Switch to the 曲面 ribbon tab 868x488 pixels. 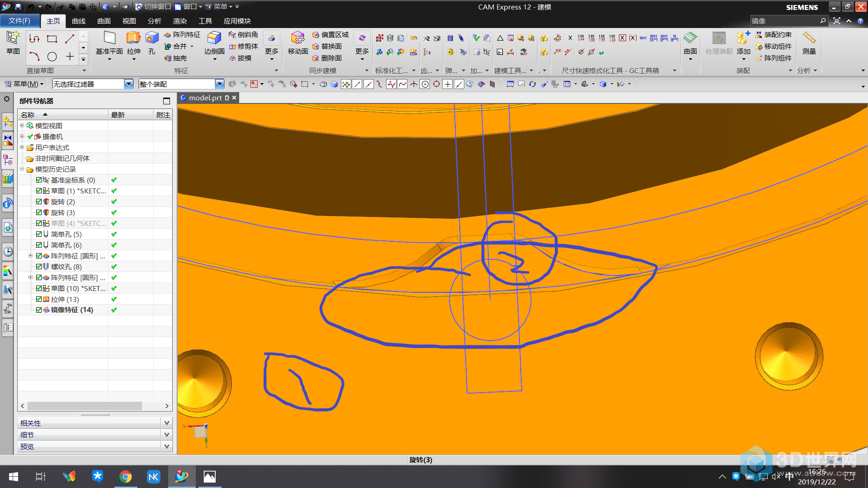[x=104, y=21]
